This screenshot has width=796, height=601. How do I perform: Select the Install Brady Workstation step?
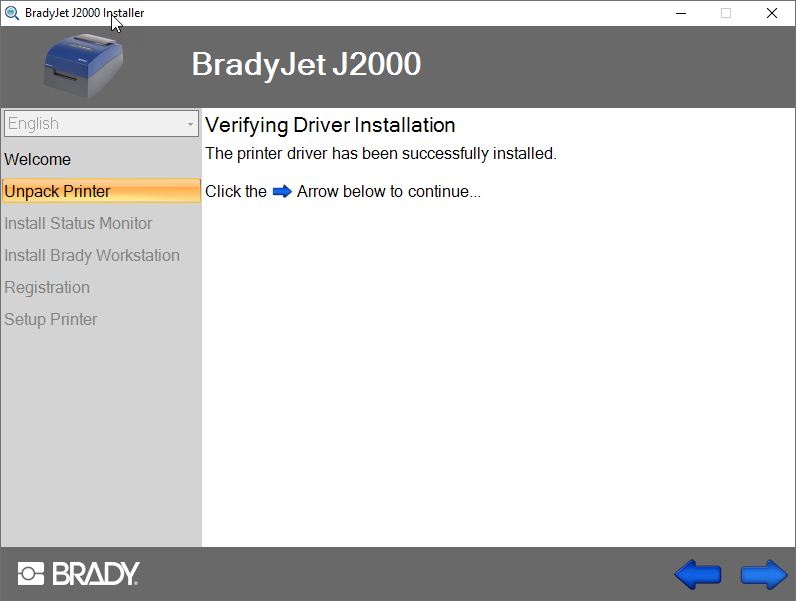coord(92,255)
